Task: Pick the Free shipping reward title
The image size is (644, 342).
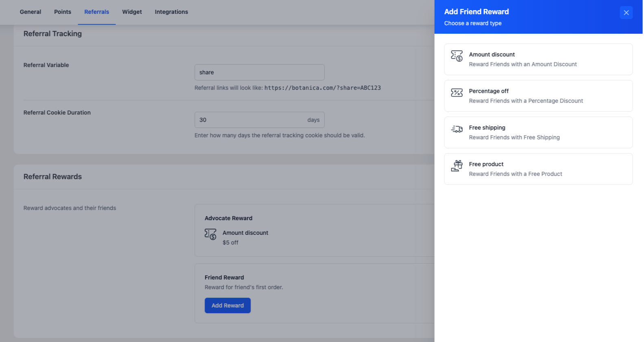Action: click(487, 128)
